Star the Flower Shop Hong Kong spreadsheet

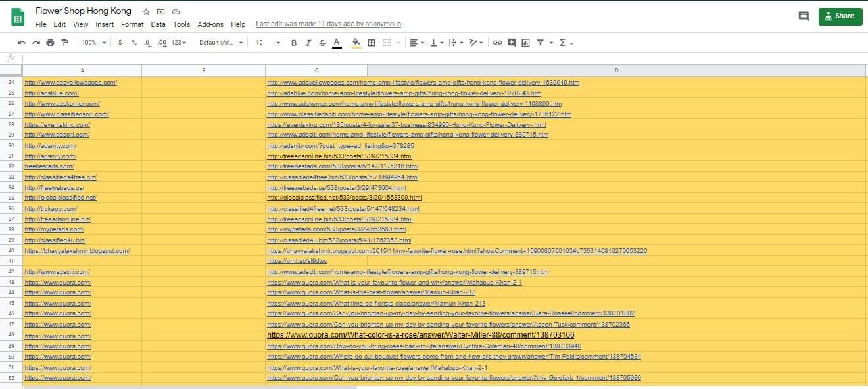(146, 11)
